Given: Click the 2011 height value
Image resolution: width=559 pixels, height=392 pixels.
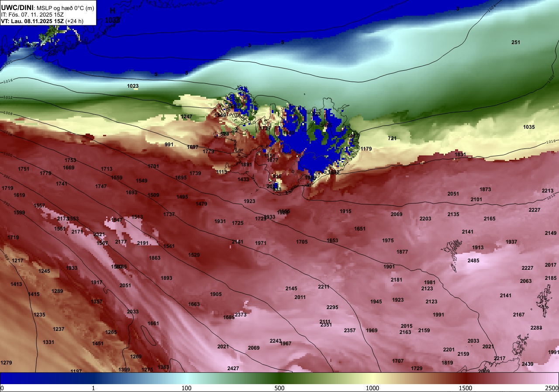Looking at the screenshot, I should pyautogui.click(x=300, y=297).
